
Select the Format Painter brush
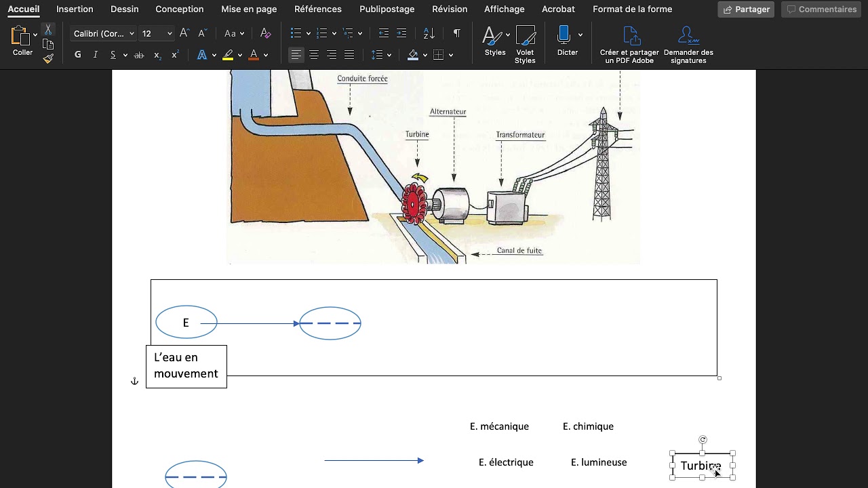click(x=48, y=58)
